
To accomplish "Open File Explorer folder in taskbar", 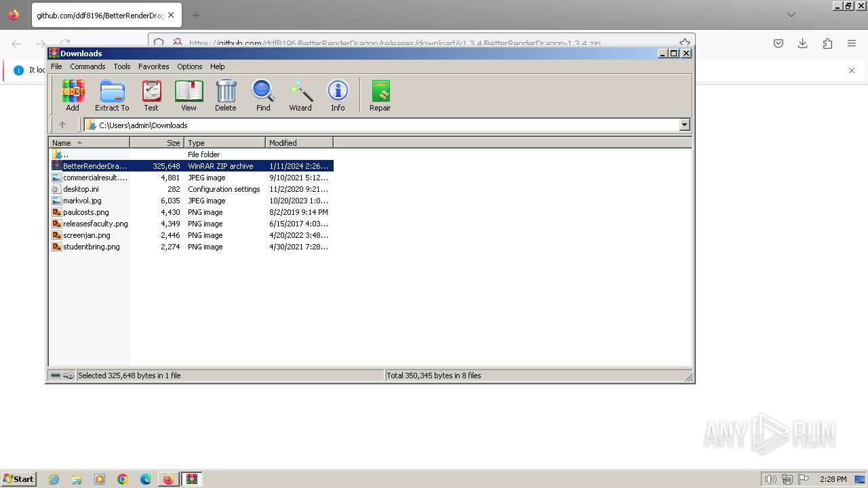I will click(x=77, y=479).
